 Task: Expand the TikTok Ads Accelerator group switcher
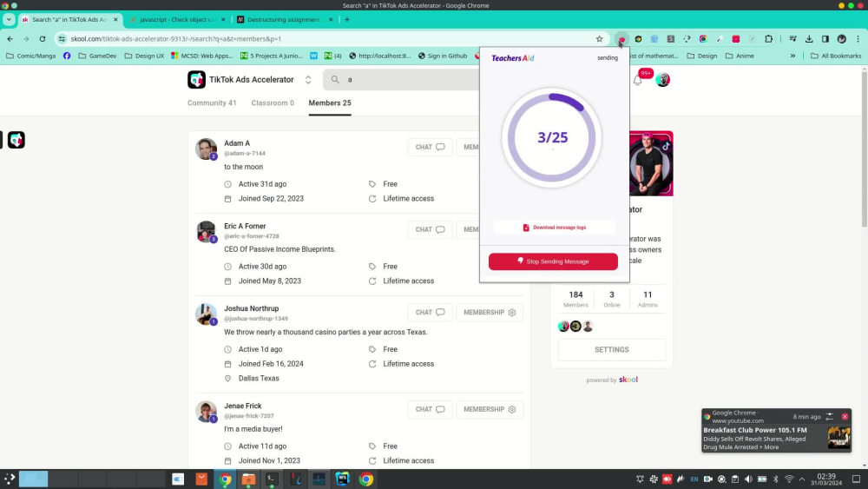tap(308, 80)
